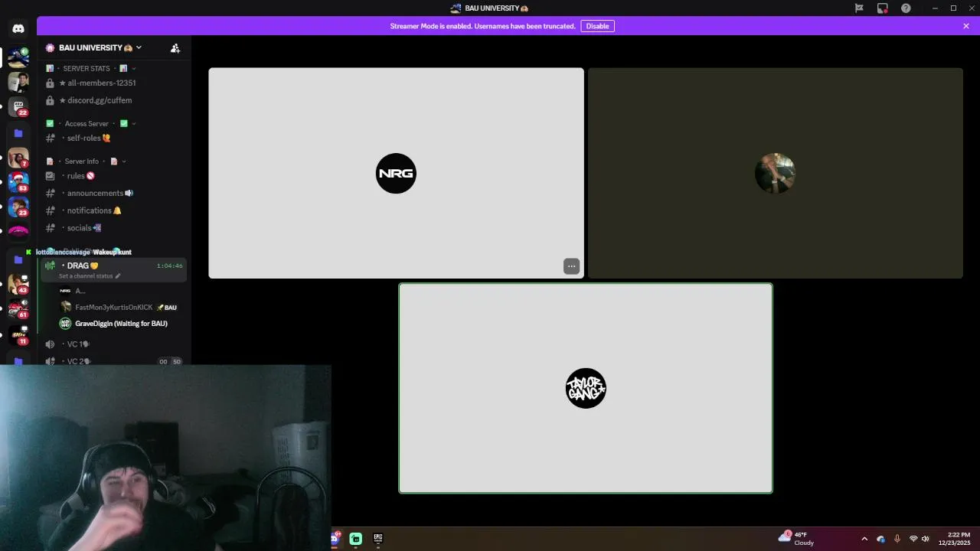The height and width of the screenshot is (551, 980).
Task: Open more options on the NRG tile
Action: point(571,266)
